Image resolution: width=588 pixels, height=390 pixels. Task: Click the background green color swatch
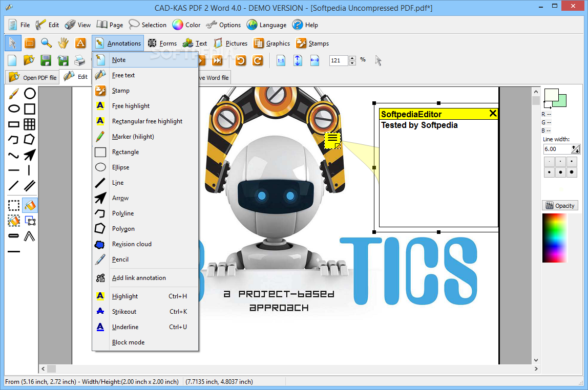click(x=562, y=101)
